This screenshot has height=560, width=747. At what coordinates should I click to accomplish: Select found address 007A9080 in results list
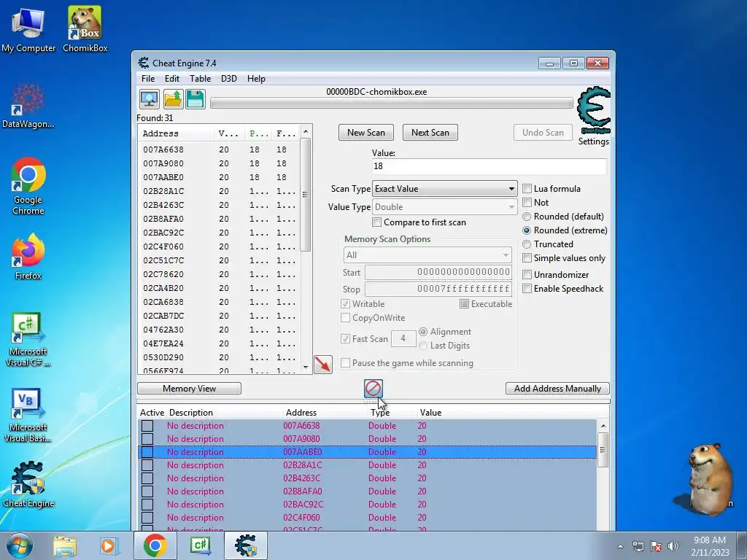(x=219, y=163)
